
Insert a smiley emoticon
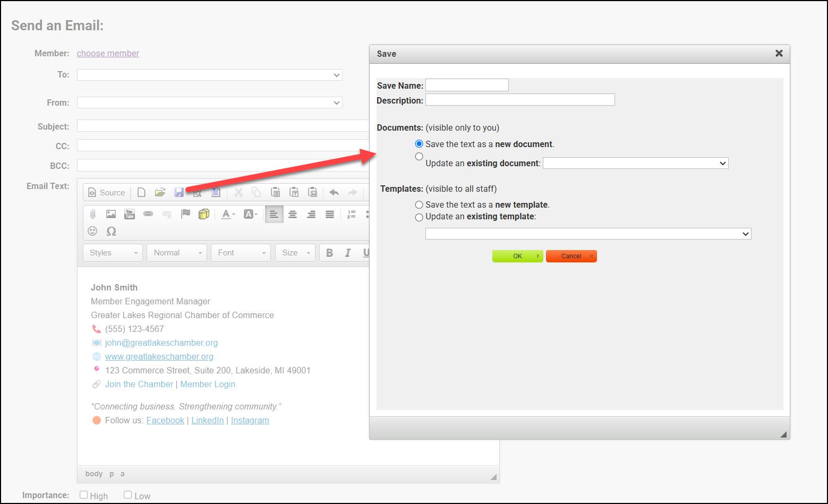point(92,231)
